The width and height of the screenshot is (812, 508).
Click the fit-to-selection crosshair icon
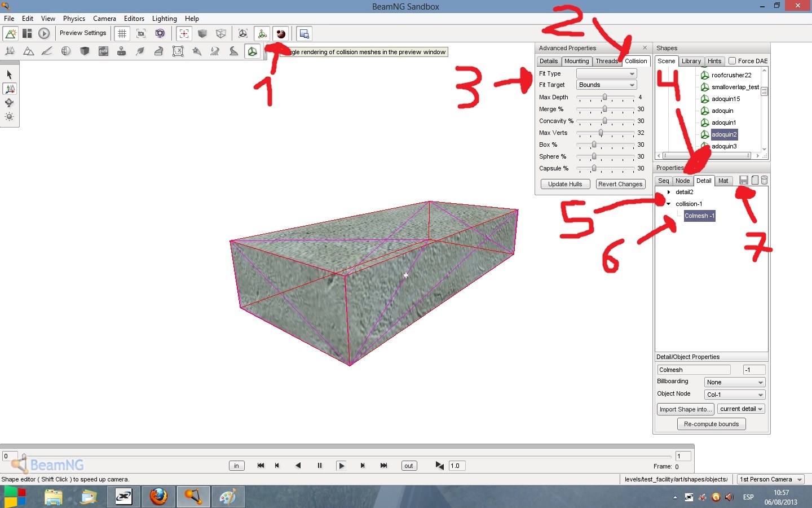tap(184, 34)
